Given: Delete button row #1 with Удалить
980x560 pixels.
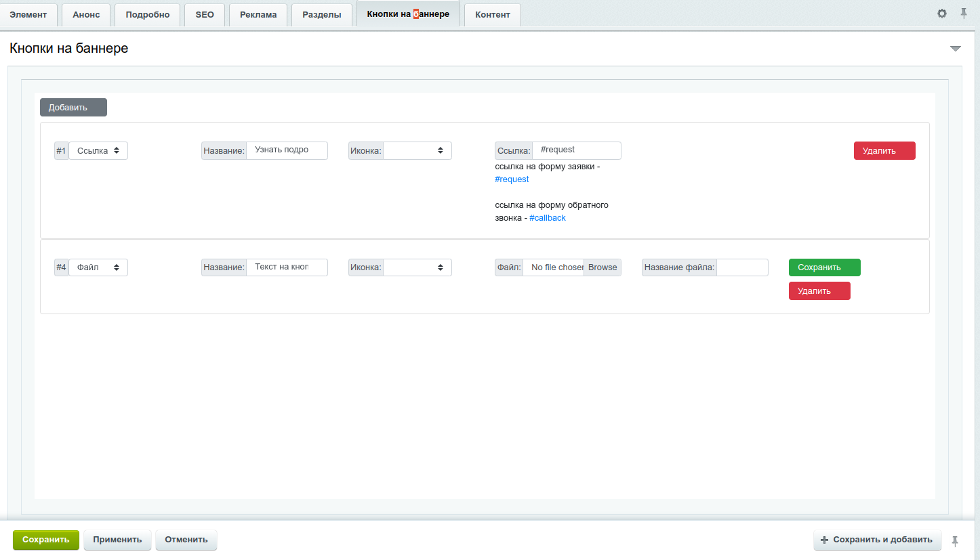Looking at the screenshot, I should click(x=884, y=151).
